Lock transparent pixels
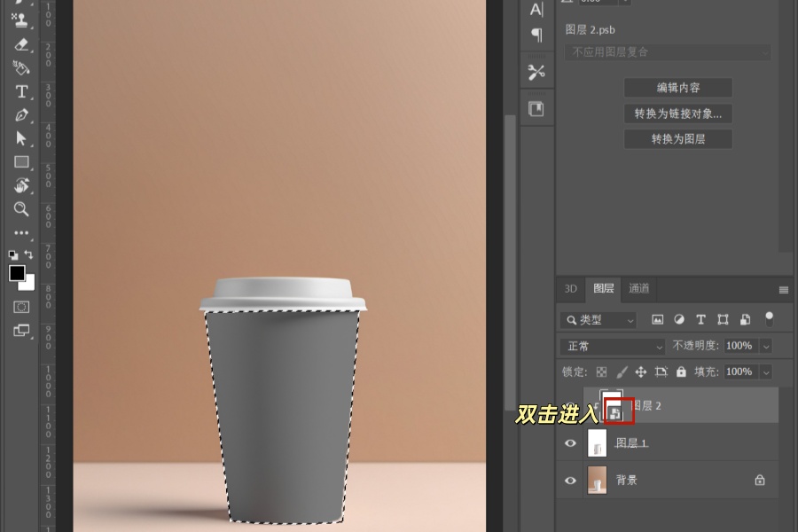 coord(601,372)
